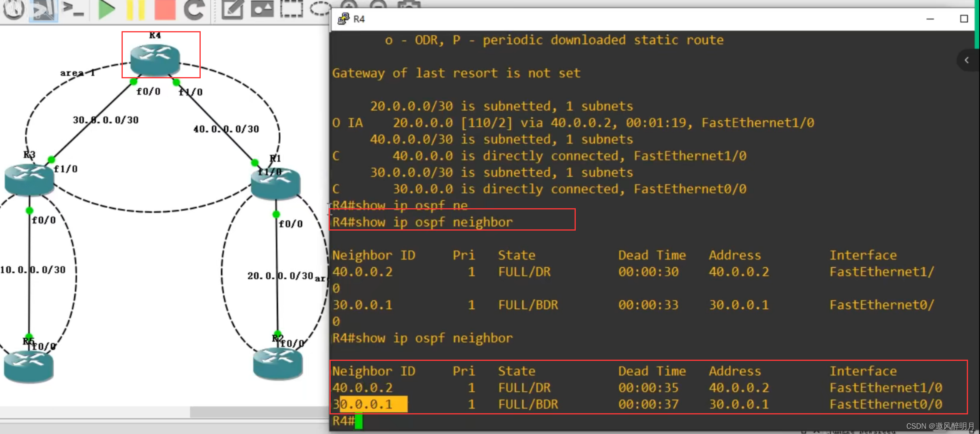Click the boxed 'show ip ospf neighbor' command
This screenshot has width=980, height=434.
[x=423, y=222]
